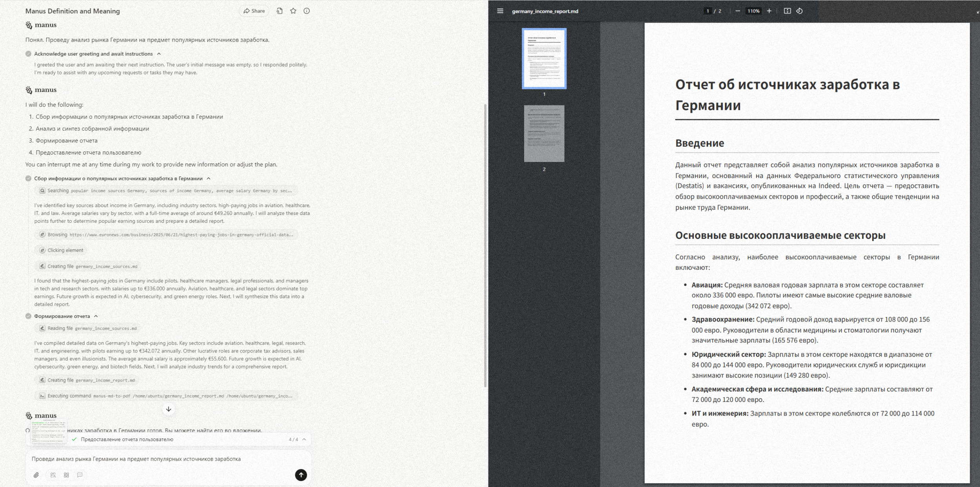
Task: Click the fit to page icon
Action: (787, 11)
